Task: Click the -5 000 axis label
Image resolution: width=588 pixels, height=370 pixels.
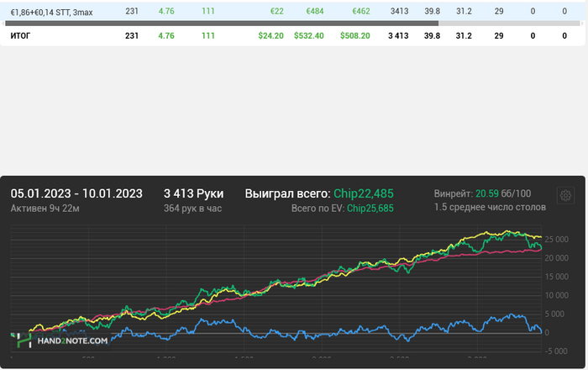Action: [x=555, y=351]
